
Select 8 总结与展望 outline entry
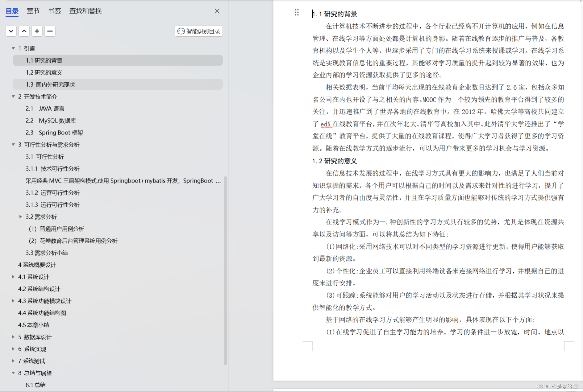pyautogui.click(x=35, y=373)
